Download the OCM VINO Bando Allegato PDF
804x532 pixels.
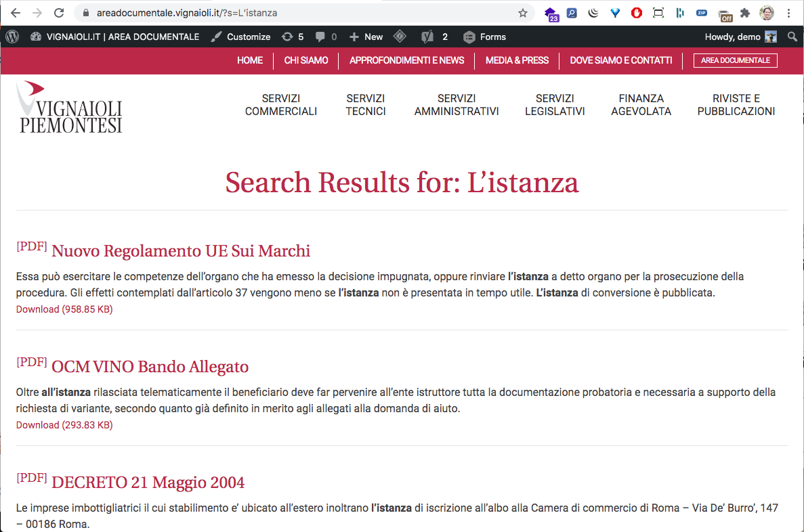pyautogui.click(x=64, y=425)
